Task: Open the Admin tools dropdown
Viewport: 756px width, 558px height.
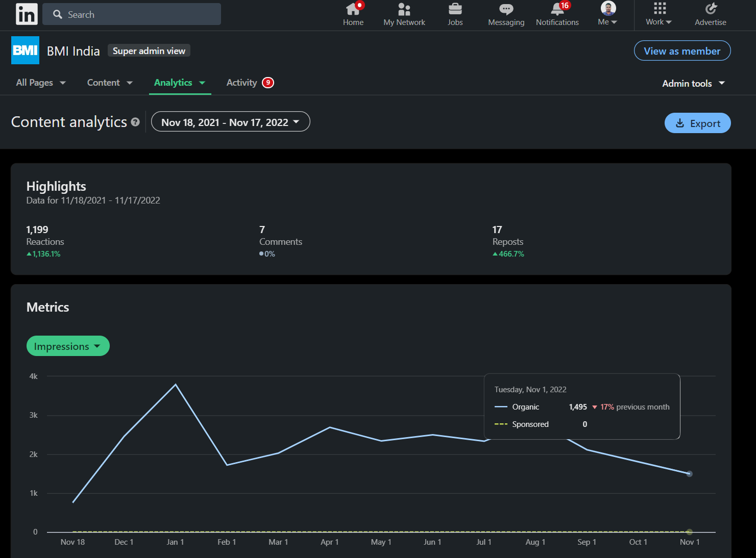Action: tap(694, 83)
